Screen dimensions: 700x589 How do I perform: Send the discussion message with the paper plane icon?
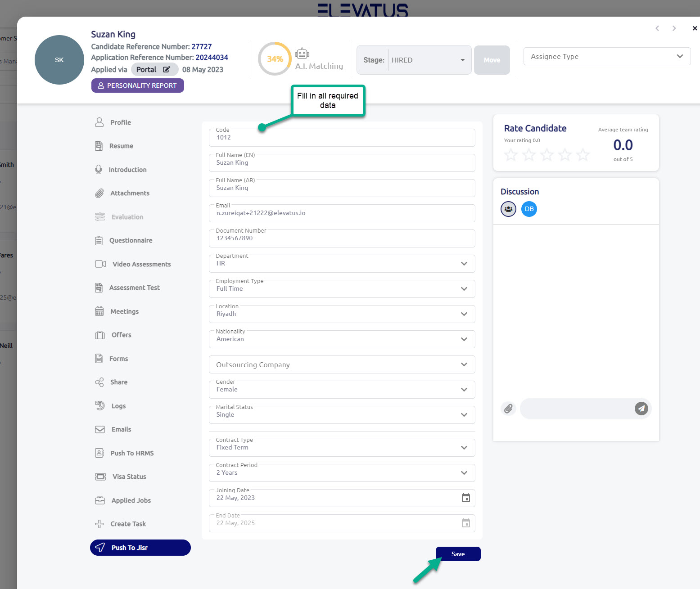(641, 409)
